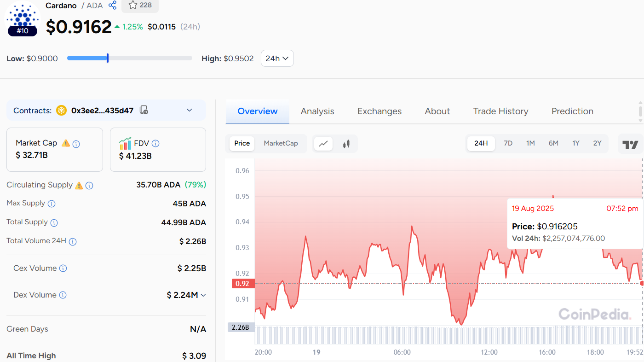This screenshot has height=362, width=644.
Task: Open the Circulating Supply info icon
Action: [x=89, y=186]
